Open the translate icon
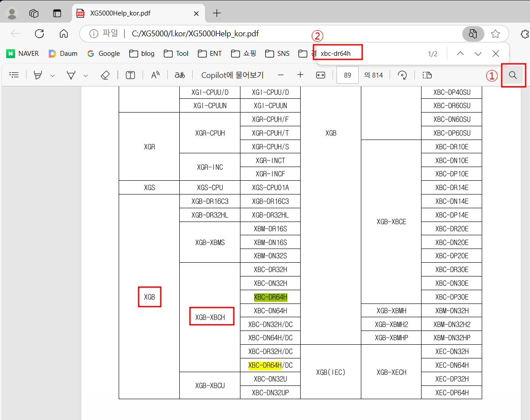Viewport: 530px width, 420px height. pos(179,75)
